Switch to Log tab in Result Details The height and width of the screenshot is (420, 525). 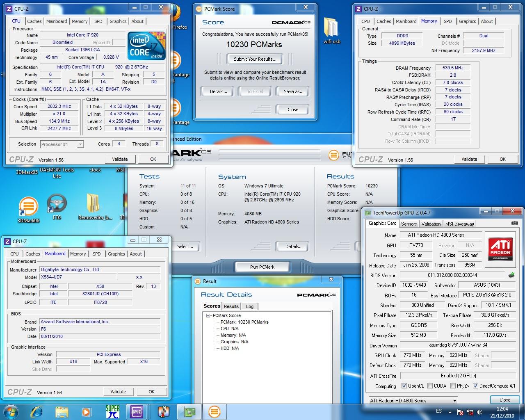click(250, 306)
